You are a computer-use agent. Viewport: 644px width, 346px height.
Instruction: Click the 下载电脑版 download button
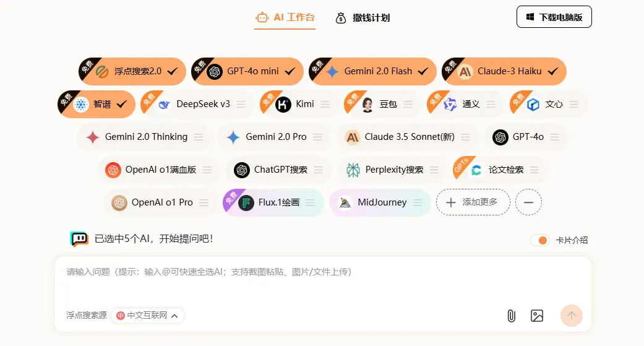(554, 17)
